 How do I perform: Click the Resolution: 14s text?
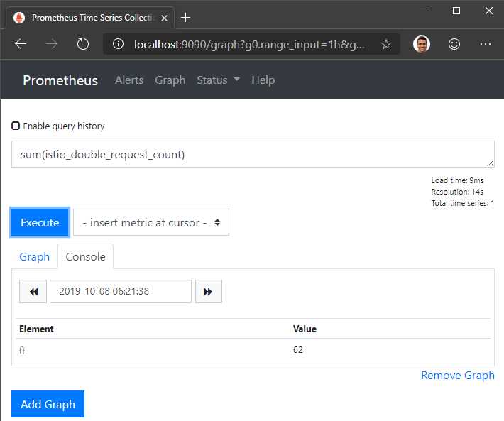[457, 192]
